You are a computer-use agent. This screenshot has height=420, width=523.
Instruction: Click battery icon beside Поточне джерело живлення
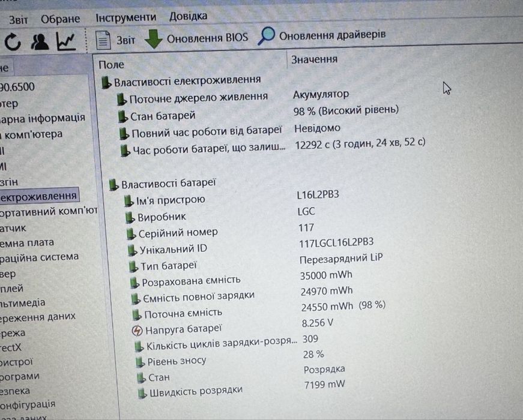(121, 100)
